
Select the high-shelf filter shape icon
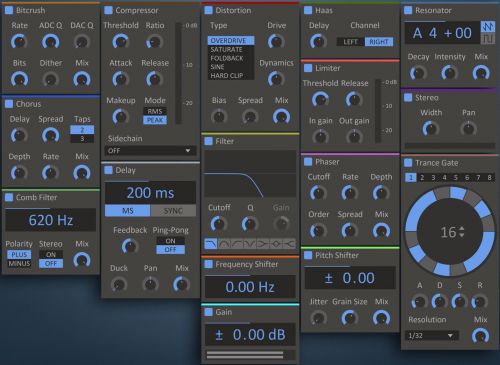(289, 244)
